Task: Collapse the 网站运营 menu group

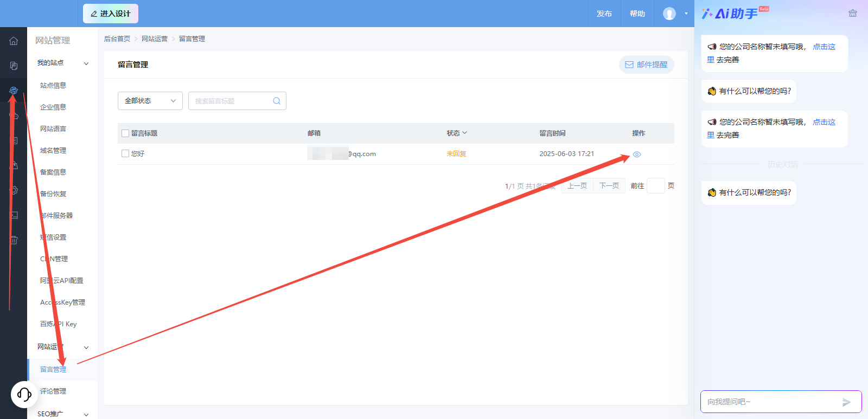Action: [x=86, y=347]
